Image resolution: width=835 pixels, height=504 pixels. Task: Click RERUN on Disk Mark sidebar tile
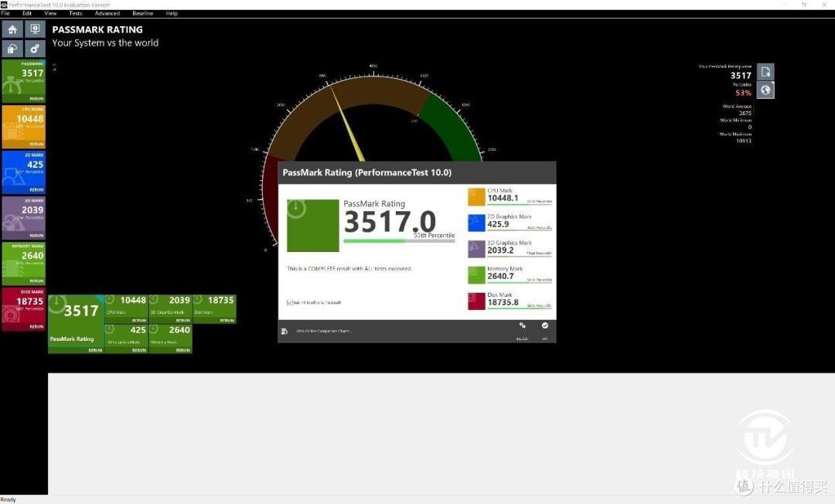coord(37,327)
